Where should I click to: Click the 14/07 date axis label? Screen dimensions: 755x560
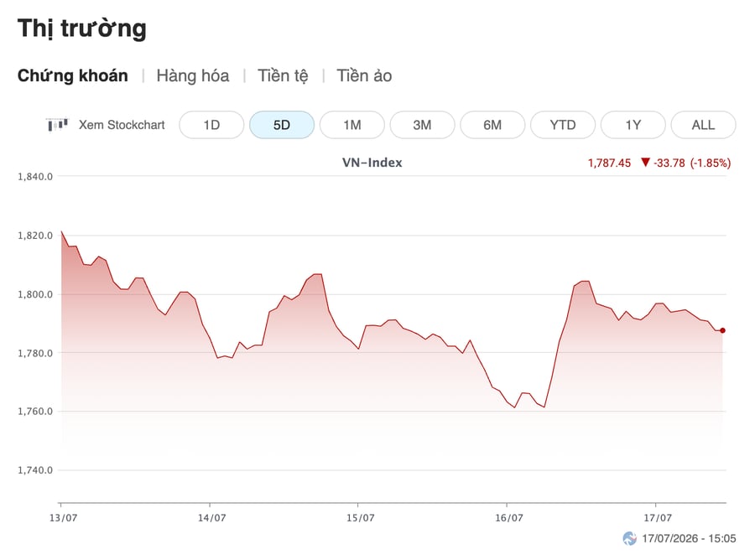point(212,517)
